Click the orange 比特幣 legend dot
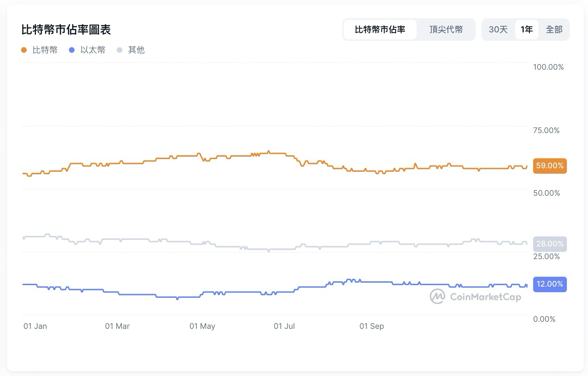This screenshot has height=376, width=588. (24, 50)
